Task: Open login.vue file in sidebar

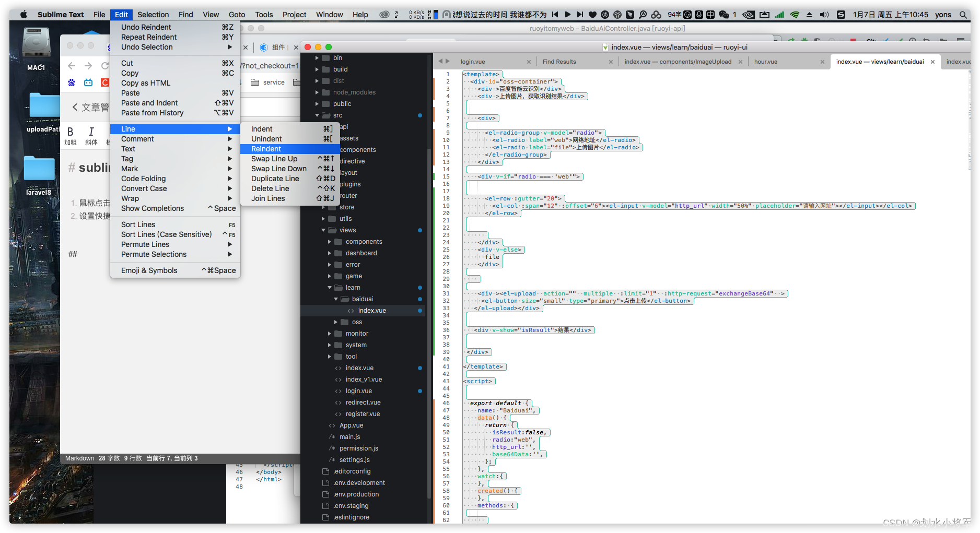Action: (x=359, y=391)
